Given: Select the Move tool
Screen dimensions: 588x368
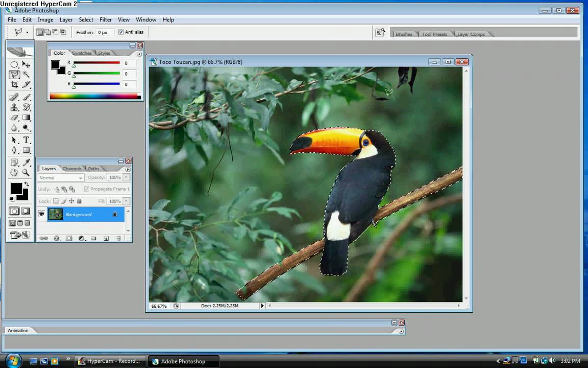Looking at the screenshot, I should pos(26,64).
